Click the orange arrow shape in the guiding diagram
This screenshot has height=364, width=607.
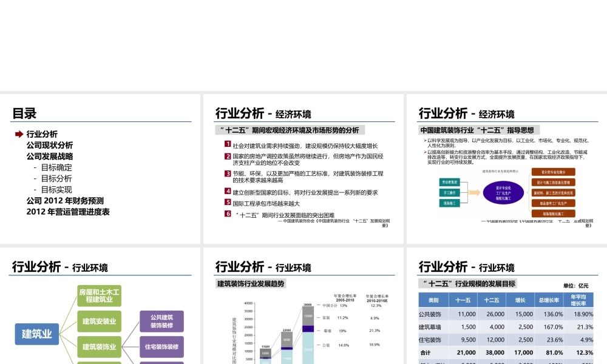(x=475, y=193)
